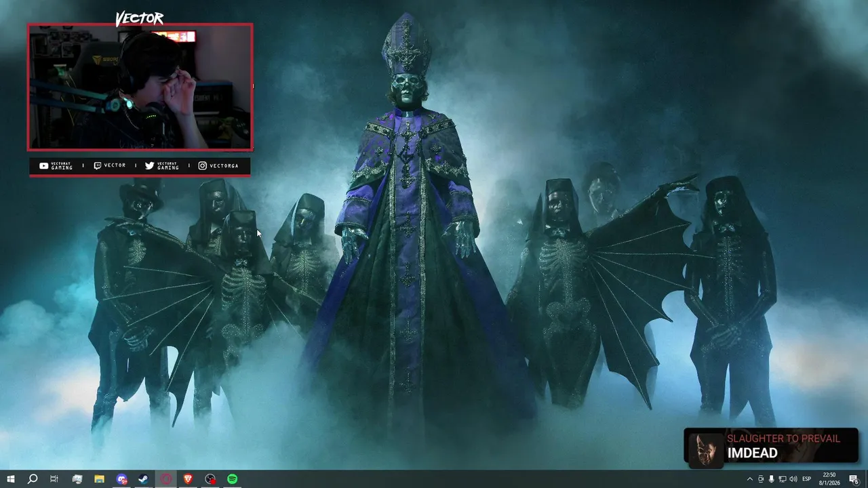
Task: Open taskbar search magnifier
Action: tap(33, 479)
